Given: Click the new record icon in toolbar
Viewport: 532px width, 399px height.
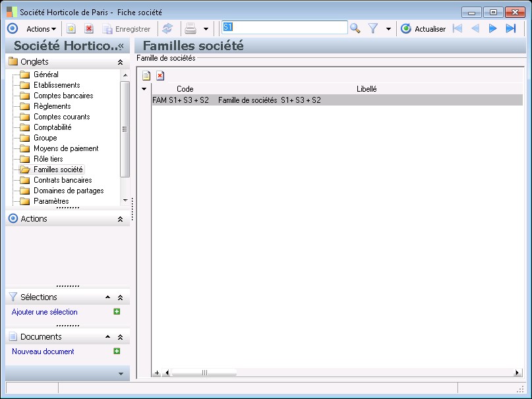Looking at the screenshot, I should 71,28.
